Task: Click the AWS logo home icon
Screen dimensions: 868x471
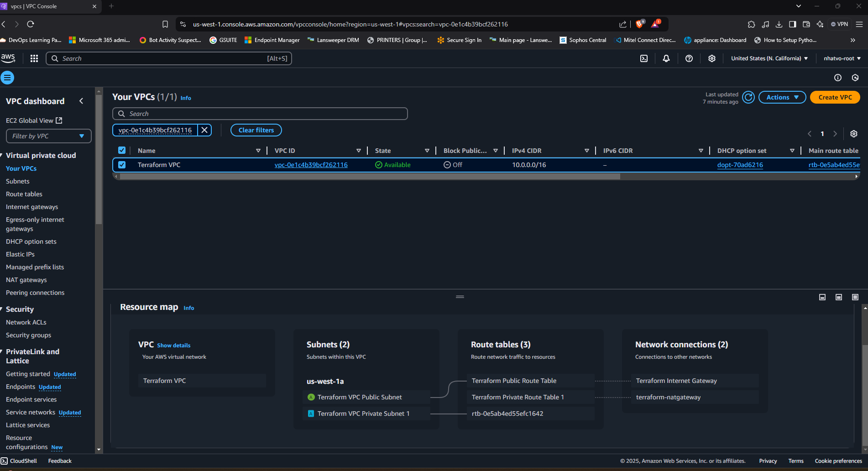Action: pos(8,58)
